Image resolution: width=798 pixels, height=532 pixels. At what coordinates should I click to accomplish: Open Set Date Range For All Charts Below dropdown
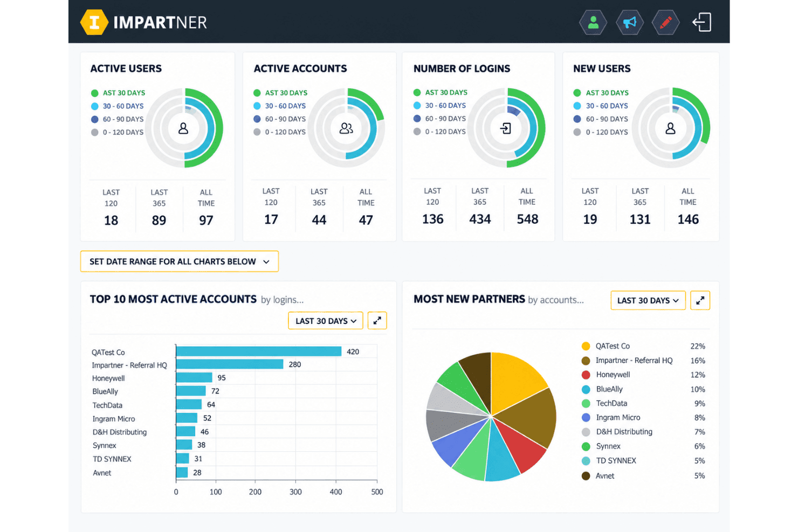tap(180, 261)
